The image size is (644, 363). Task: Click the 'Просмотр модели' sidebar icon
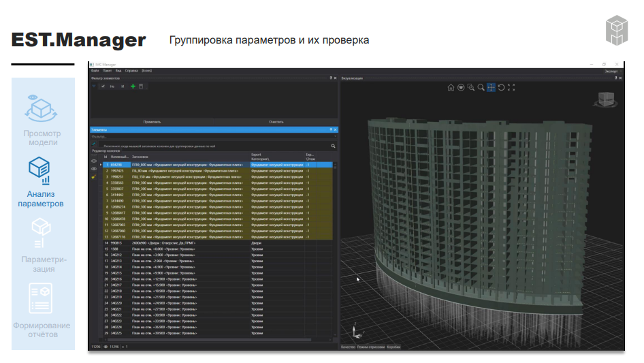(x=41, y=108)
